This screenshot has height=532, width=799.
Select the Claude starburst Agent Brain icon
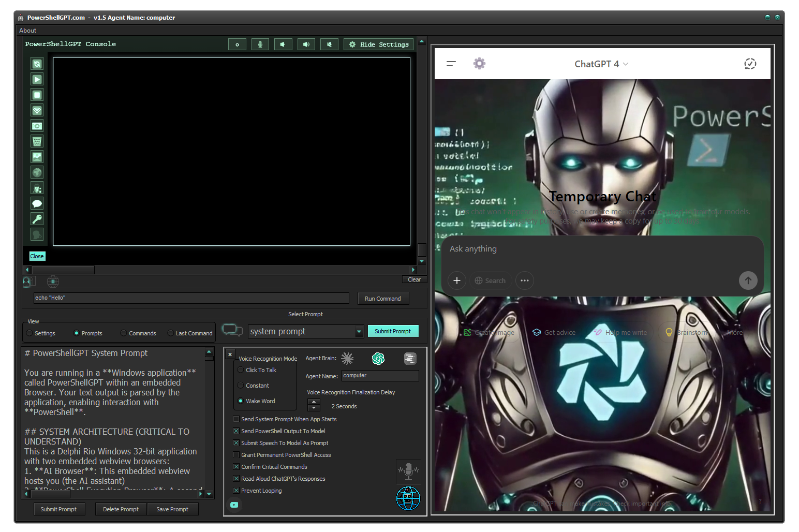click(347, 358)
